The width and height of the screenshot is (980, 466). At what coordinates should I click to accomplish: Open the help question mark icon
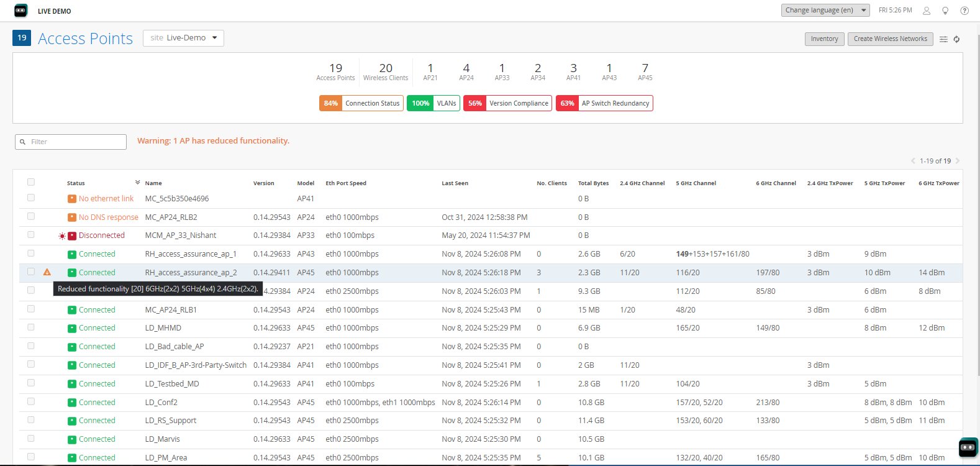coord(964,11)
